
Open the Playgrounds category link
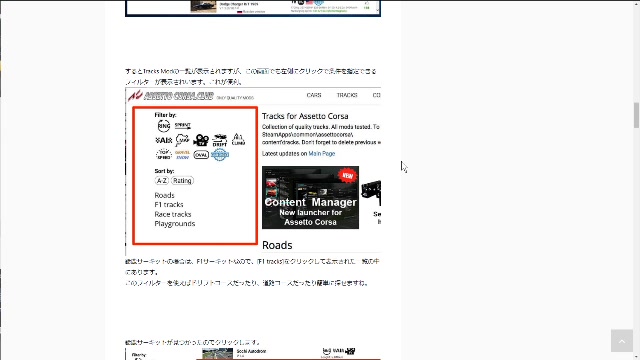click(x=175, y=224)
